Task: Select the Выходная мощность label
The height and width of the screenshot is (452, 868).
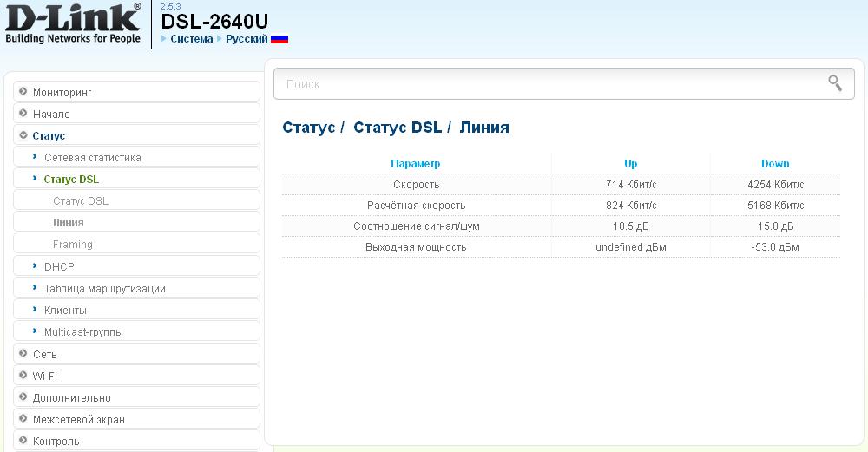Action: (416, 247)
